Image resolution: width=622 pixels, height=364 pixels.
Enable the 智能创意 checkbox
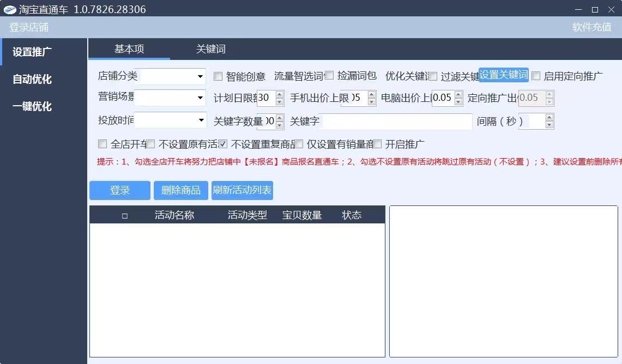pos(218,76)
